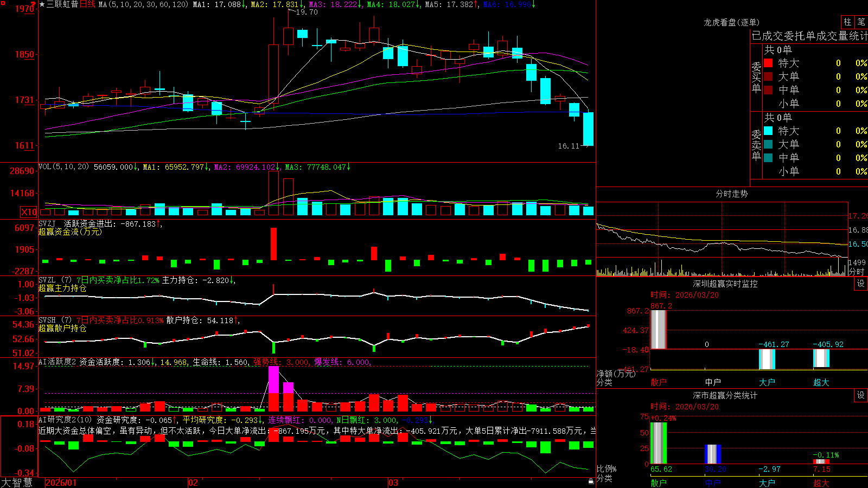Screen dimensions: 868x488
Task: Click the SVZJ indicator name
Action: tap(47, 223)
